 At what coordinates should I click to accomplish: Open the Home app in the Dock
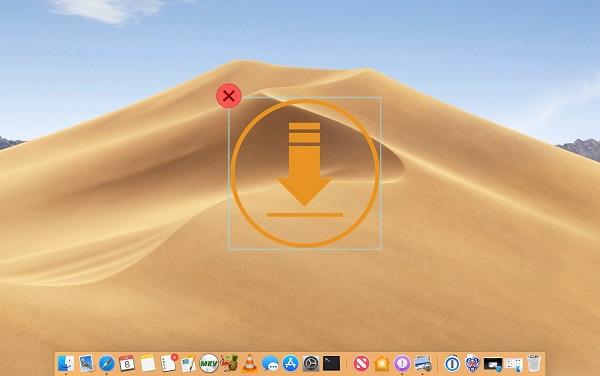click(382, 363)
